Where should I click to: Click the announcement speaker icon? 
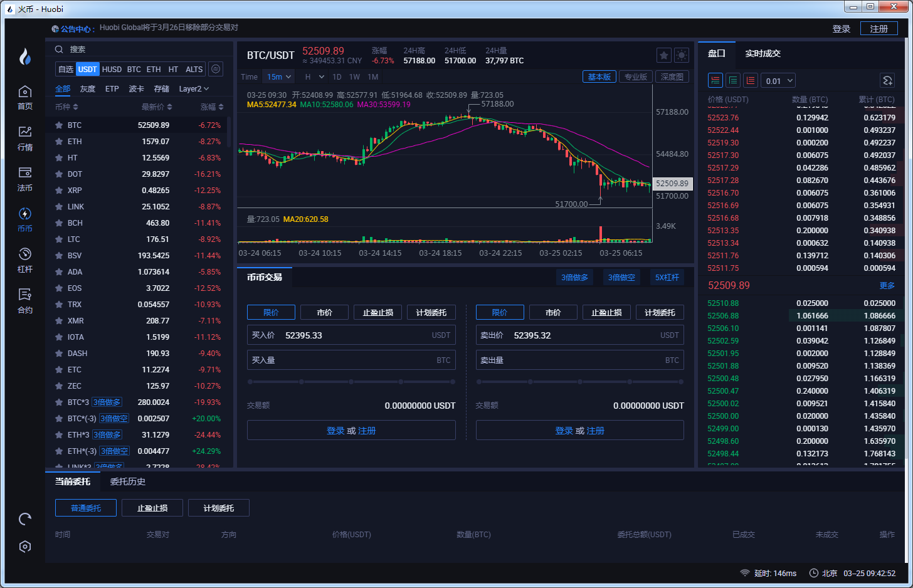(55, 29)
